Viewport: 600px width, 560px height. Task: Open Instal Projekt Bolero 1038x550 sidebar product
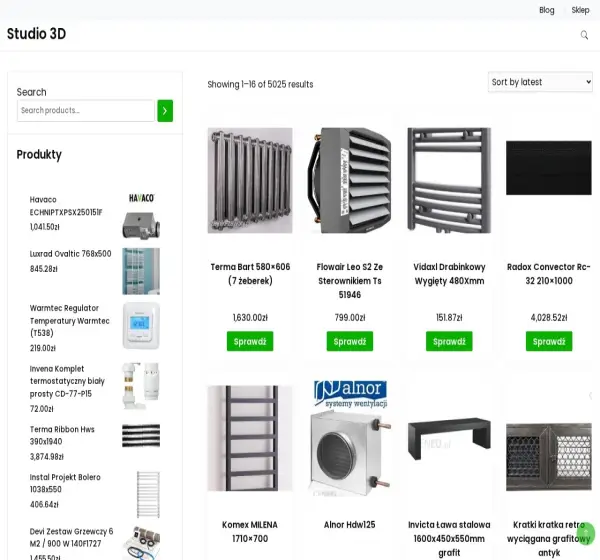pos(65,483)
